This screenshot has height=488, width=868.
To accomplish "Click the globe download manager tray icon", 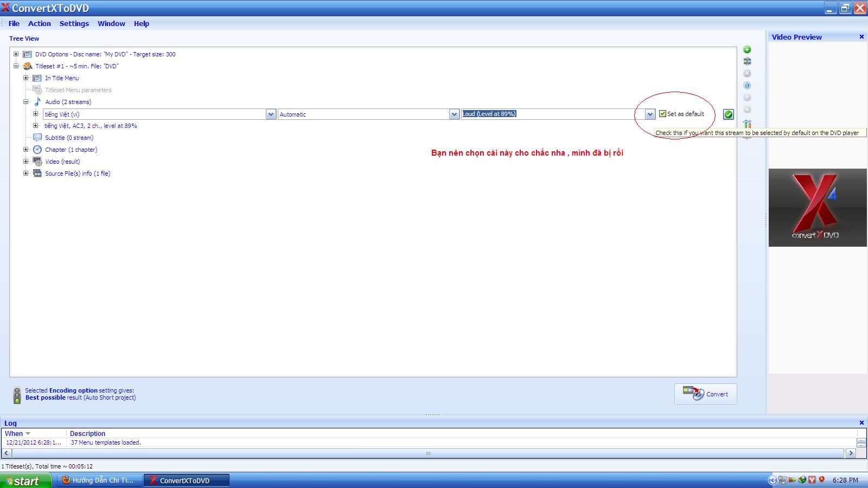I will click(x=802, y=480).
